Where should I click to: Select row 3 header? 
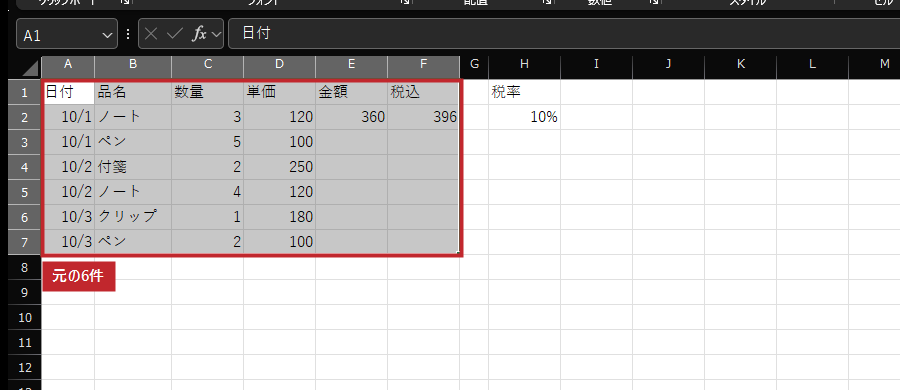(25, 142)
